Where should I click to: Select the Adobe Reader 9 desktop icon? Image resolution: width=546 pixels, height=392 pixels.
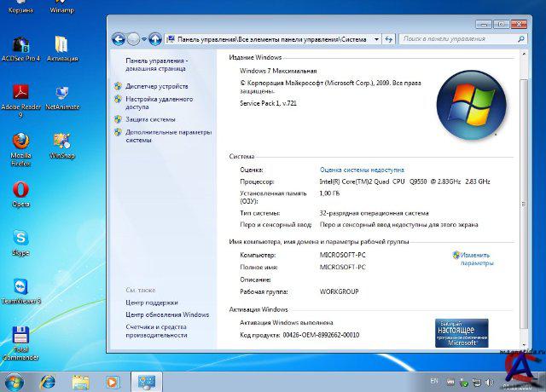pyautogui.click(x=20, y=93)
